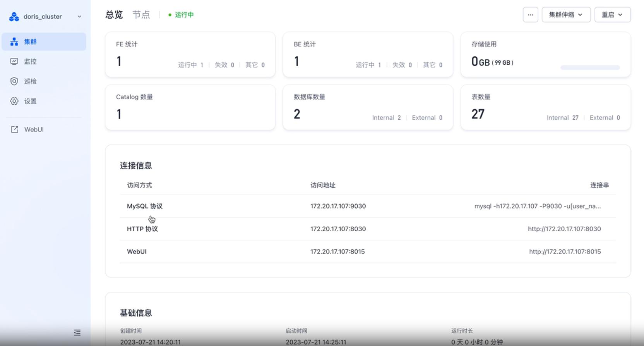Open 巡检 in the sidebar menu
644x346 pixels.
pos(44,81)
